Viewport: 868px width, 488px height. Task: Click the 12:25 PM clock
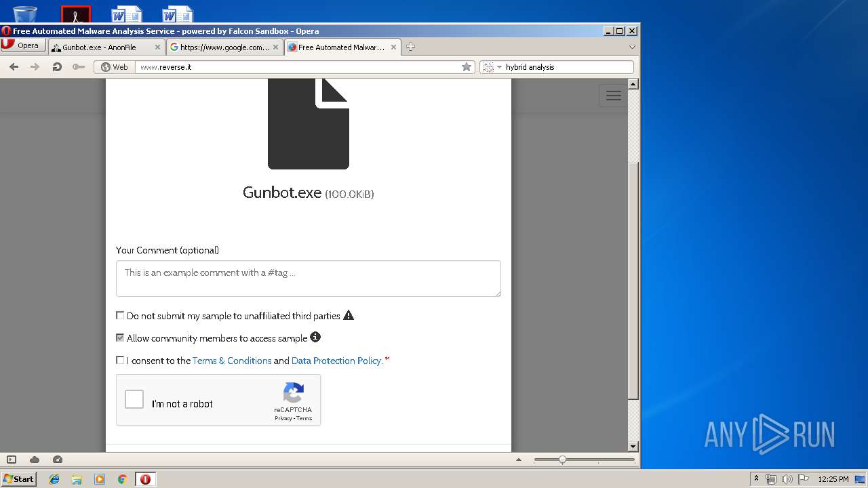[x=833, y=479]
